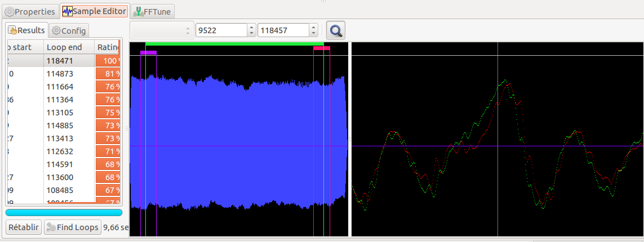Click the pink loop end marker

point(322,48)
